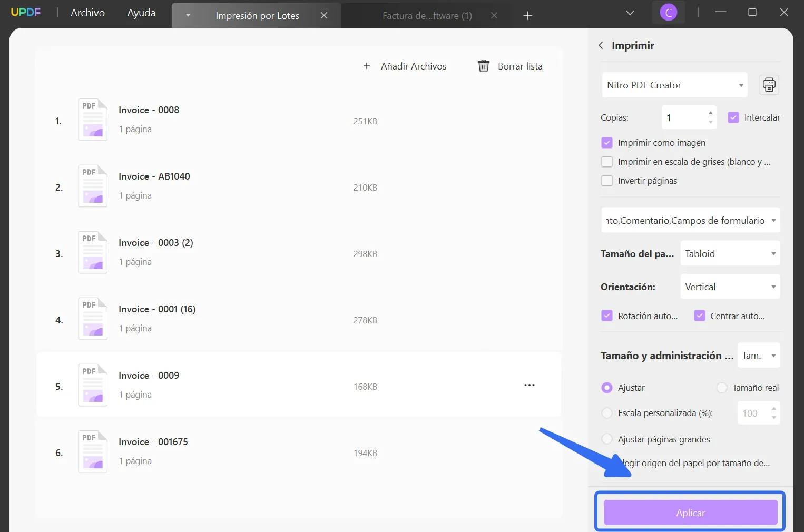804x532 pixels.
Task: Select the Invoice - 0003 (2) file name
Action: point(156,243)
